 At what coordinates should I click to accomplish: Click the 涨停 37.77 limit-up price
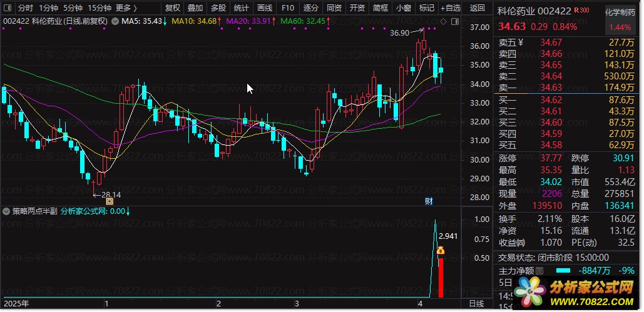(x=551, y=158)
